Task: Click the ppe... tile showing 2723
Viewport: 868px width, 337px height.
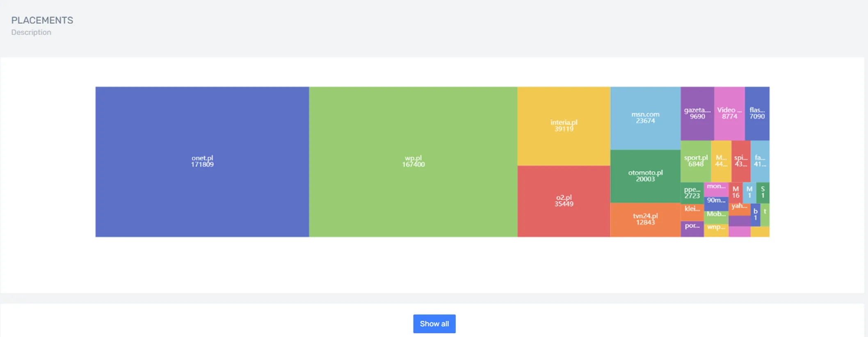Action: coord(692,193)
